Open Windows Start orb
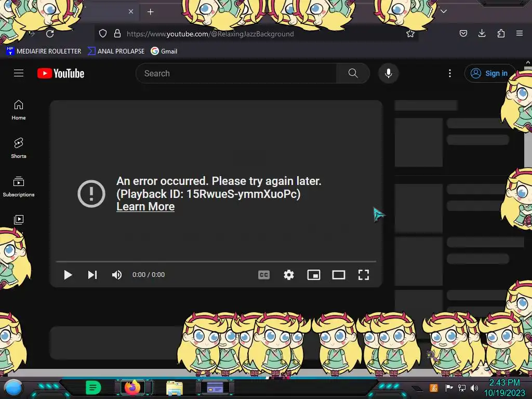Viewport: 532px width, 399px height. (x=14, y=388)
